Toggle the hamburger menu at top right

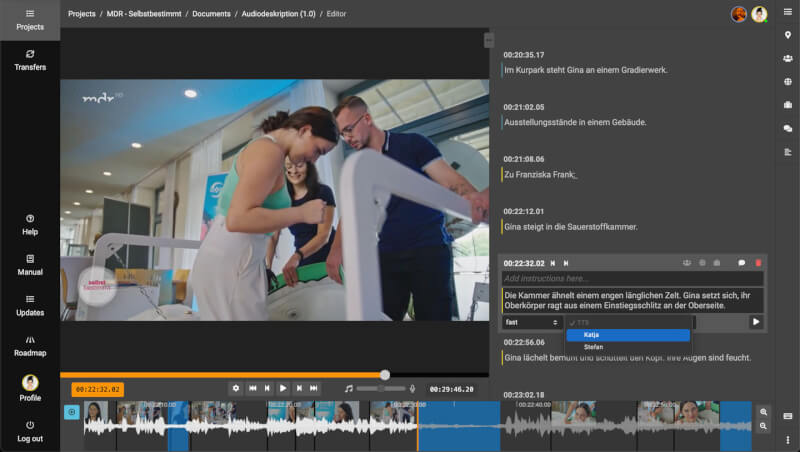[788, 11]
